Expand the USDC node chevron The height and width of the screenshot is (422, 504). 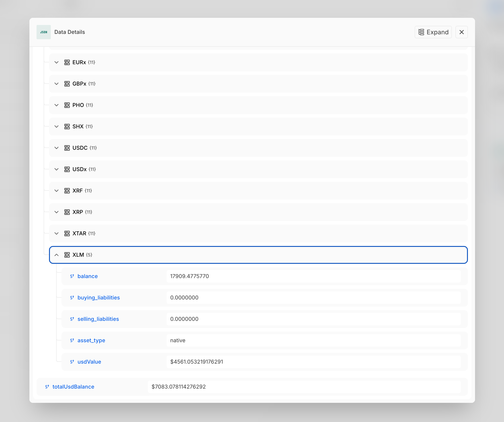[x=56, y=148]
